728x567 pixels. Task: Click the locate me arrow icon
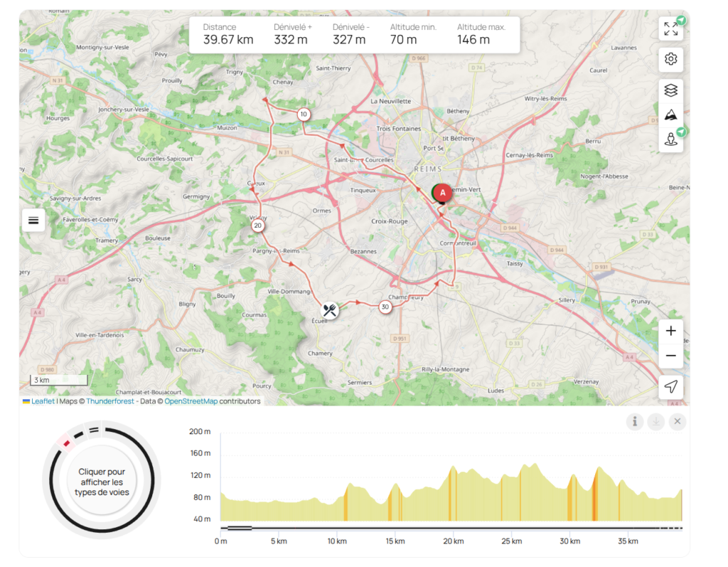pyautogui.click(x=670, y=386)
